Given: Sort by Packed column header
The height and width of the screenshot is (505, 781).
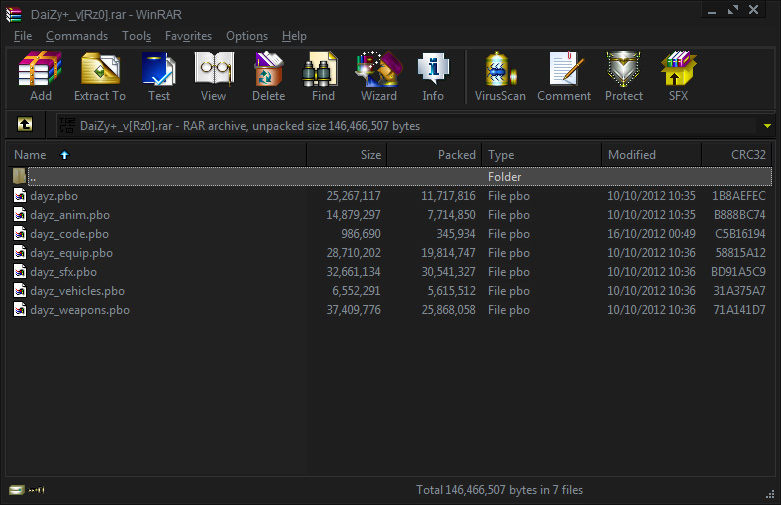Looking at the screenshot, I should (x=434, y=155).
